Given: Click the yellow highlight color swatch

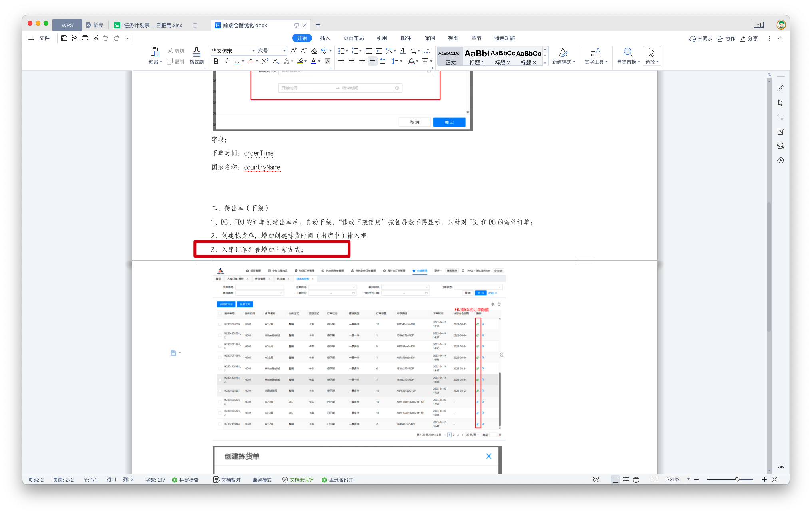Looking at the screenshot, I should pyautogui.click(x=300, y=61).
